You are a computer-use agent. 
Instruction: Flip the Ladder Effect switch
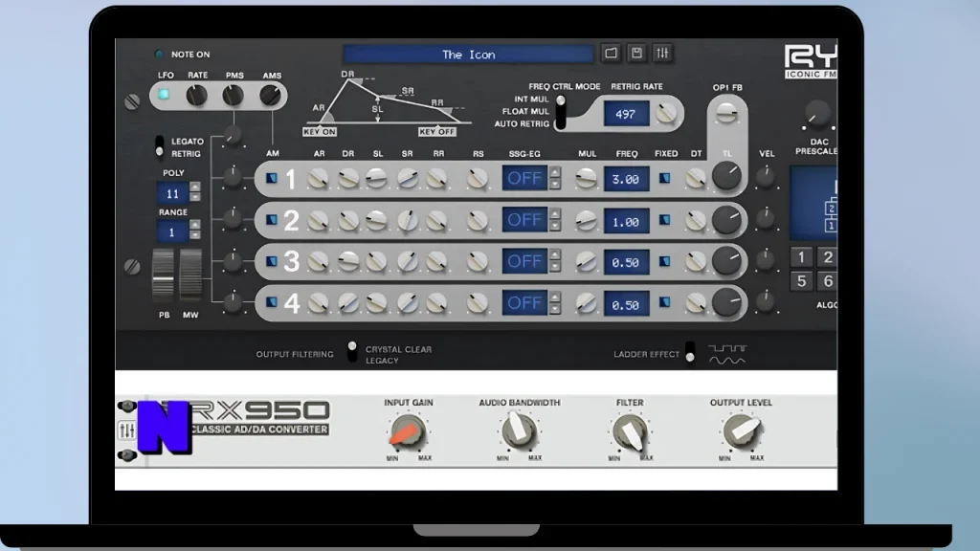tap(690, 352)
